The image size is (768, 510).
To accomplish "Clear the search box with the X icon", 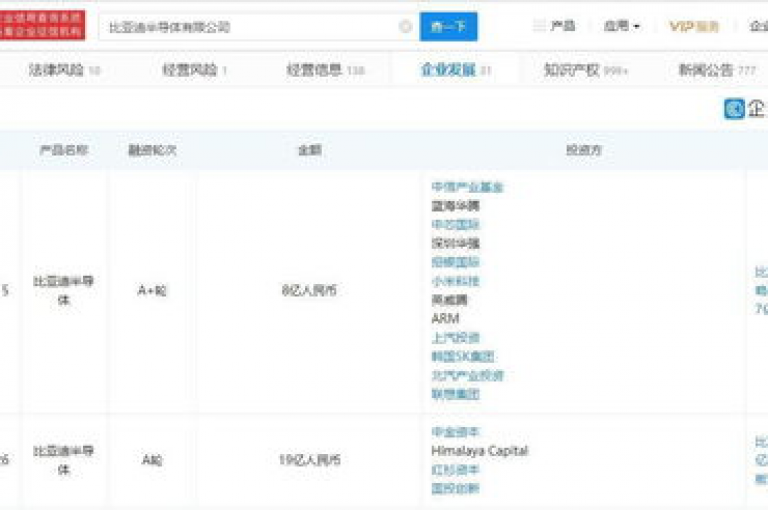I will click(x=405, y=26).
